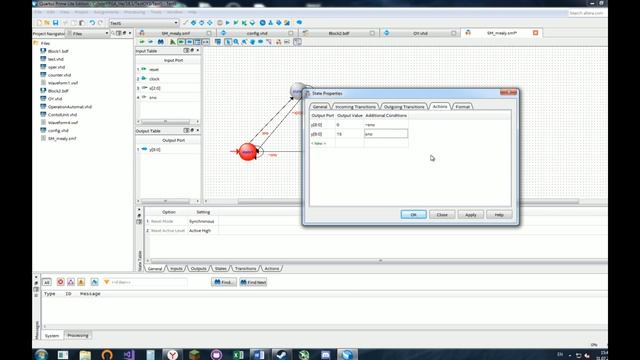This screenshot has width=640, height=360.
Task: Open the Input Table panel options arrow
Action: (198, 51)
